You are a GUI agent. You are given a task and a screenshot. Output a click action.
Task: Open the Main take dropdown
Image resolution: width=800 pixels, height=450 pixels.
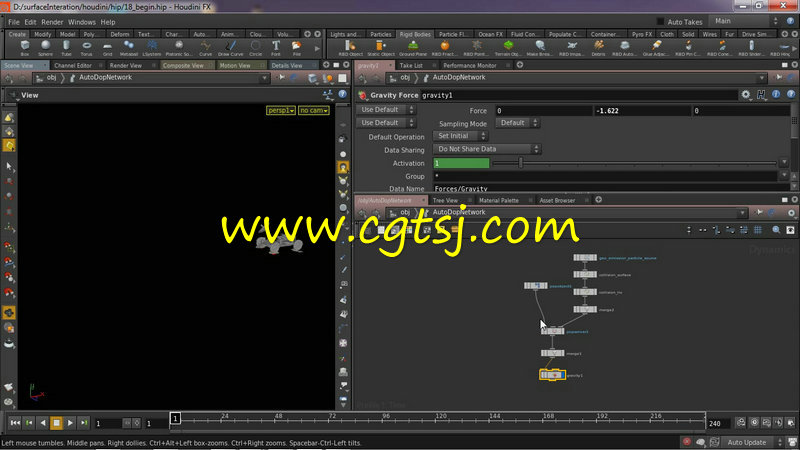[x=746, y=21]
